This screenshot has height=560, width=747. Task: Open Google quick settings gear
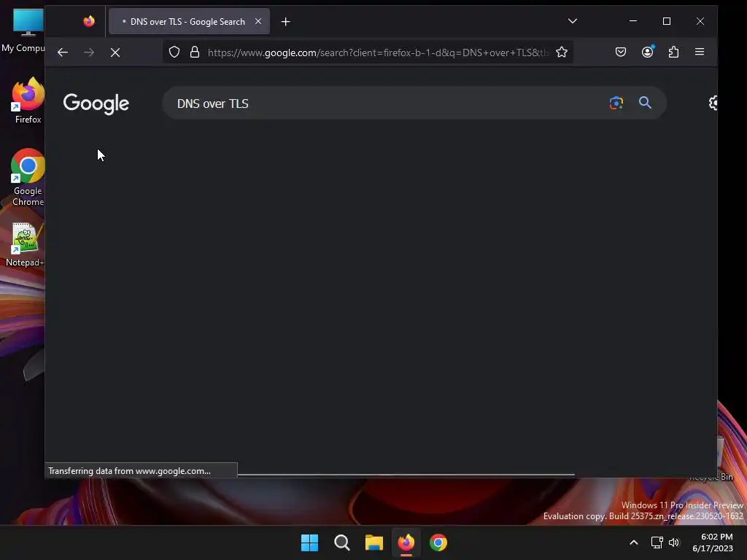(x=713, y=103)
